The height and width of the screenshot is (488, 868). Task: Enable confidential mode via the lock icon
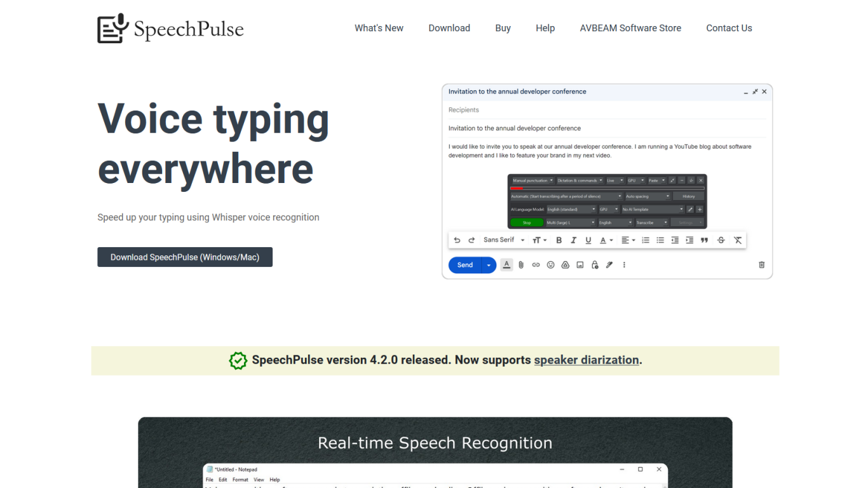pos(595,265)
